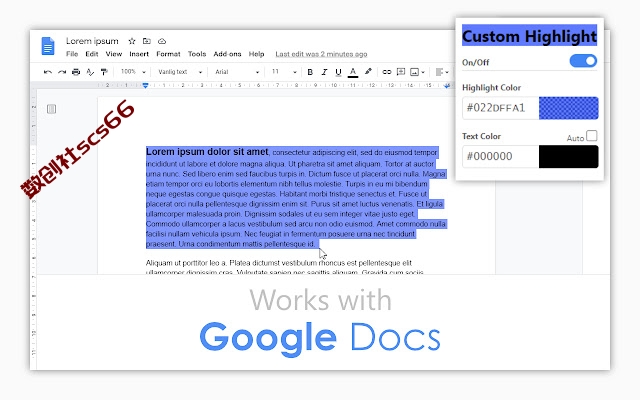Show the document outline icon
This screenshot has width=640, height=400.
tap(51, 109)
